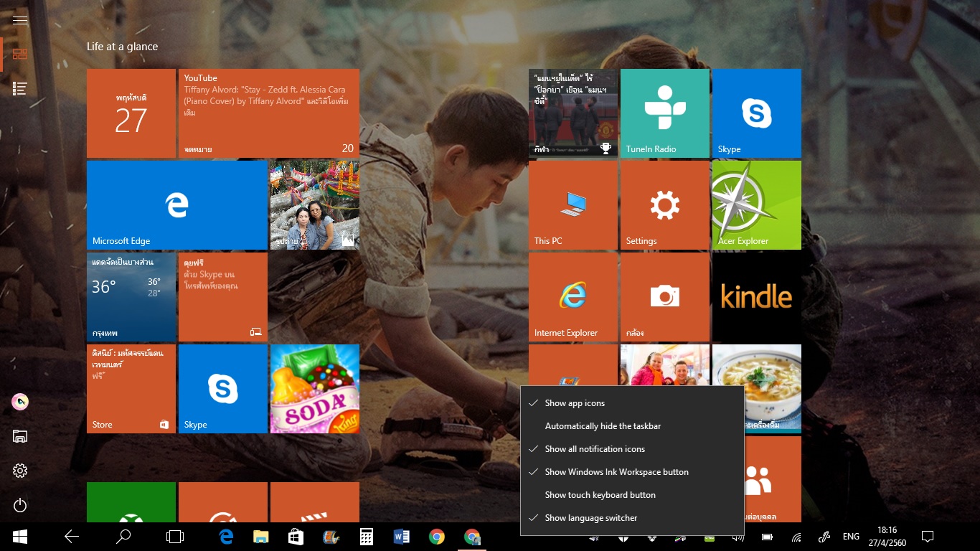This screenshot has width=980, height=551.
Task: Open the Store tile
Action: click(x=131, y=389)
